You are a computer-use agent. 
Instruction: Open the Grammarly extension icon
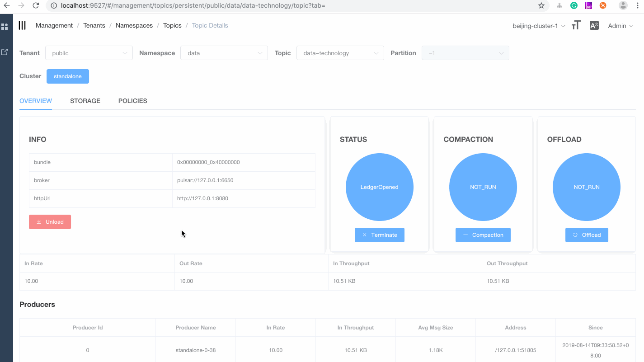(574, 5)
